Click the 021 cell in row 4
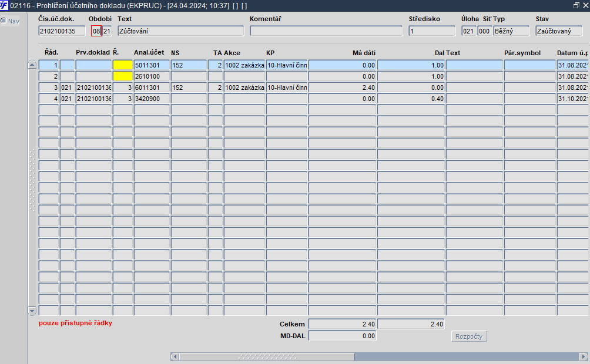590x364 pixels. 68,99
